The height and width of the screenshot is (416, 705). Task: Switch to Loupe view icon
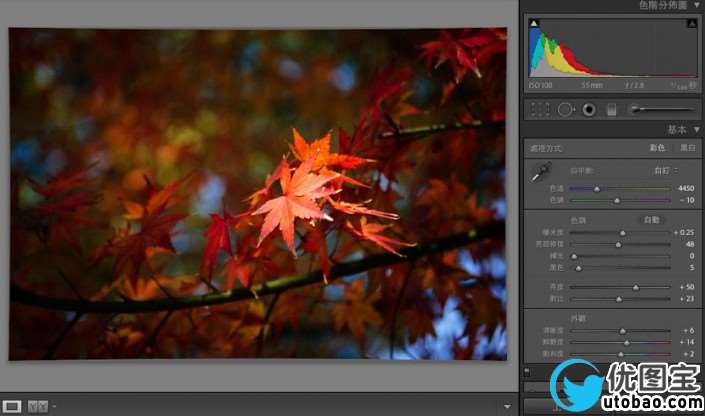tap(14, 406)
